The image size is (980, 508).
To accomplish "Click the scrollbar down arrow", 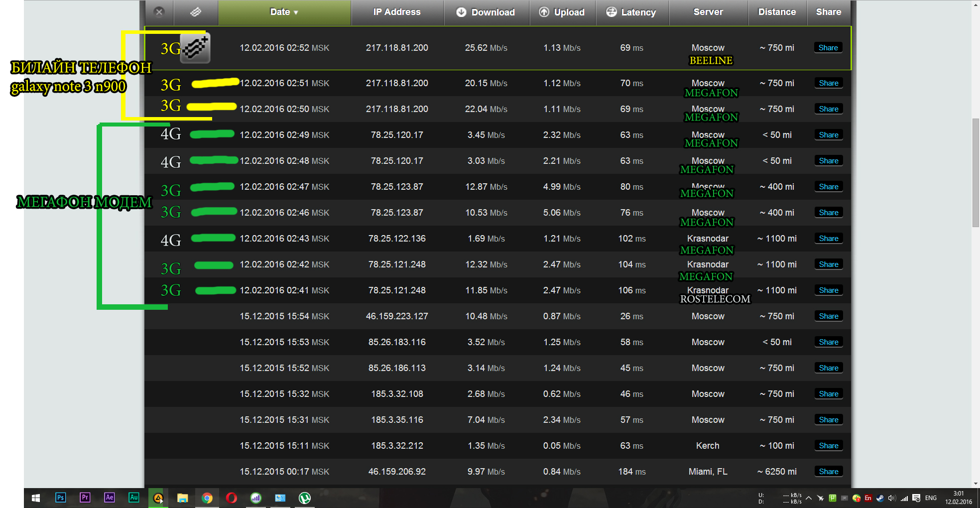I will point(976,483).
